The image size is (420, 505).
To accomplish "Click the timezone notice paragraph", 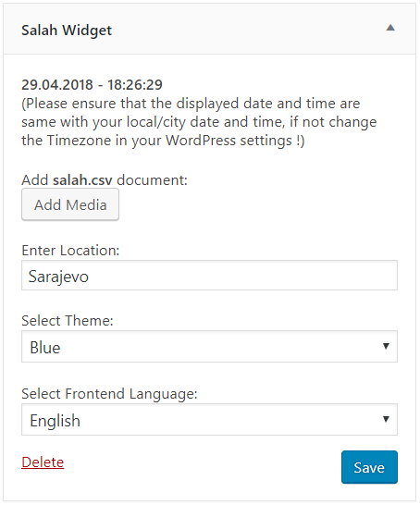I will pyautogui.click(x=199, y=122).
